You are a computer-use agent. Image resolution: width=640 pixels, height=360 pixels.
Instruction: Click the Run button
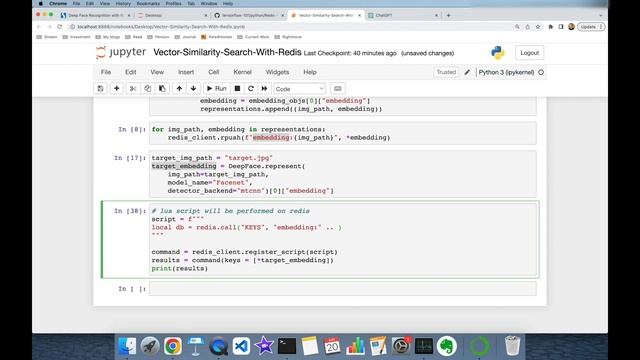216,89
